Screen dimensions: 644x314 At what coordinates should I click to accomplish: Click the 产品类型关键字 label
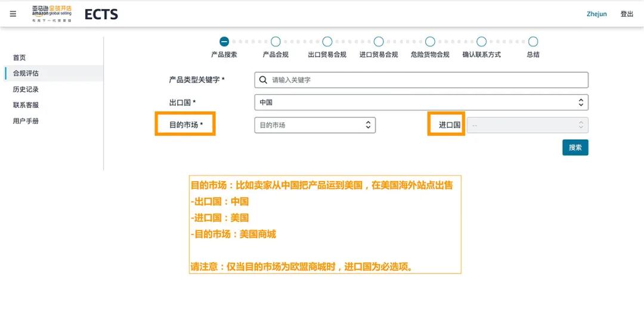197,80
